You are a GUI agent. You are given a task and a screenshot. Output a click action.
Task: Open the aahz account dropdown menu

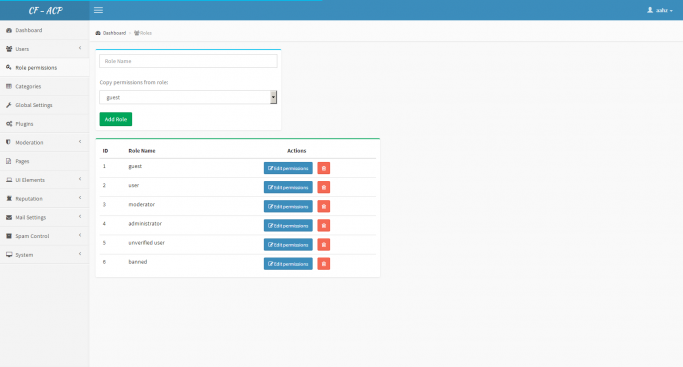[660, 10]
